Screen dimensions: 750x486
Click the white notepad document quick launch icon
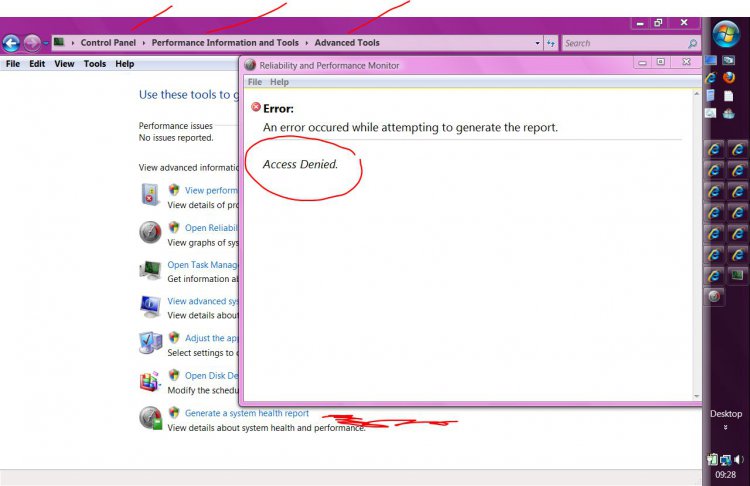pyautogui.click(x=728, y=96)
